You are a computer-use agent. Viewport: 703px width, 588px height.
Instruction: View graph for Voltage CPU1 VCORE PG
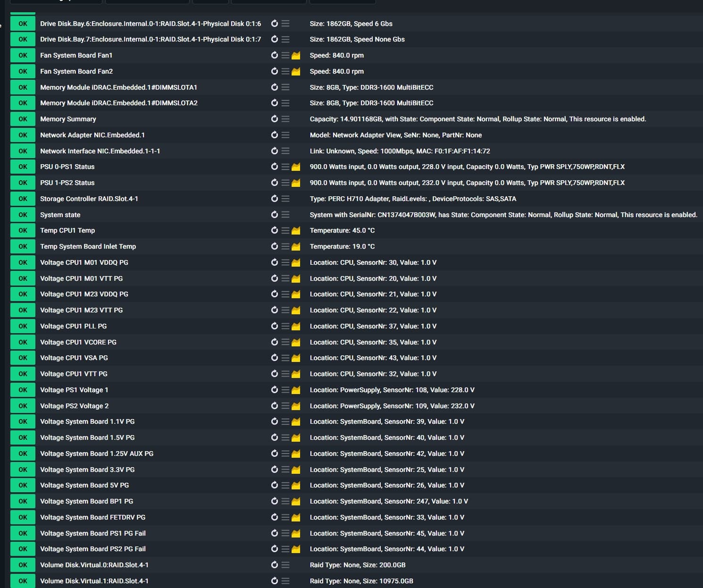point(296,342)
